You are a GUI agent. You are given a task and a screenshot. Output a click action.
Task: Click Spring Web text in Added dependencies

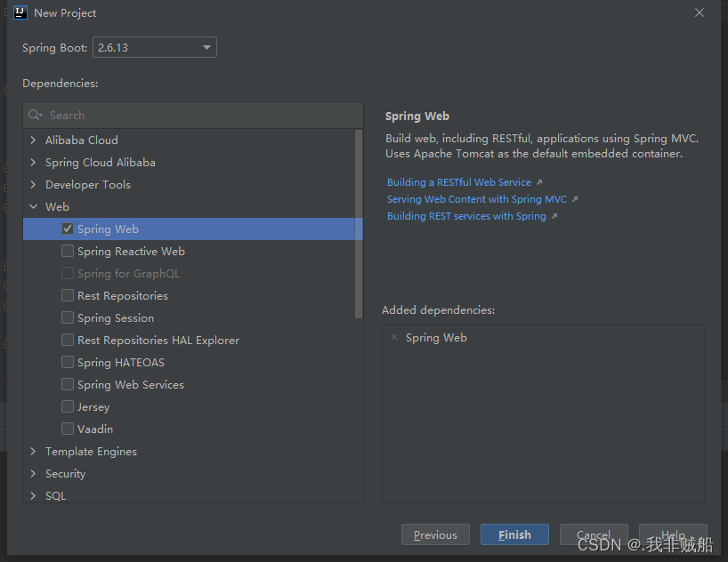436,338
